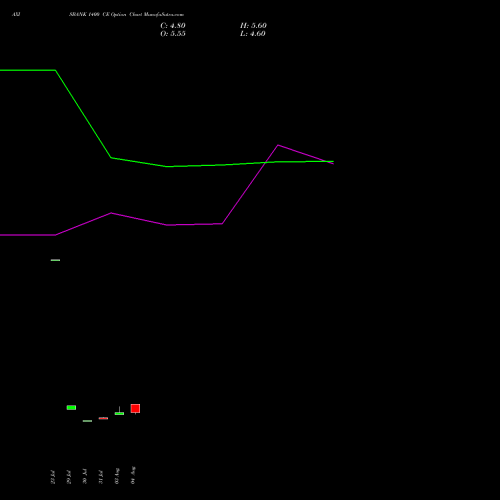
Task: Click the low price value L: 4.60
Action: [x=253, y=34]
